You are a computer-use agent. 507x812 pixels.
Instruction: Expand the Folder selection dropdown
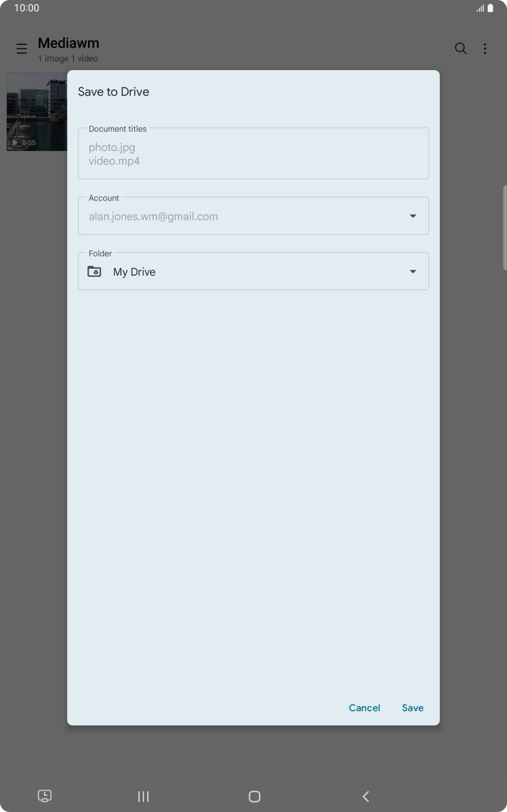pyautogui.click(x=413, y=271)
